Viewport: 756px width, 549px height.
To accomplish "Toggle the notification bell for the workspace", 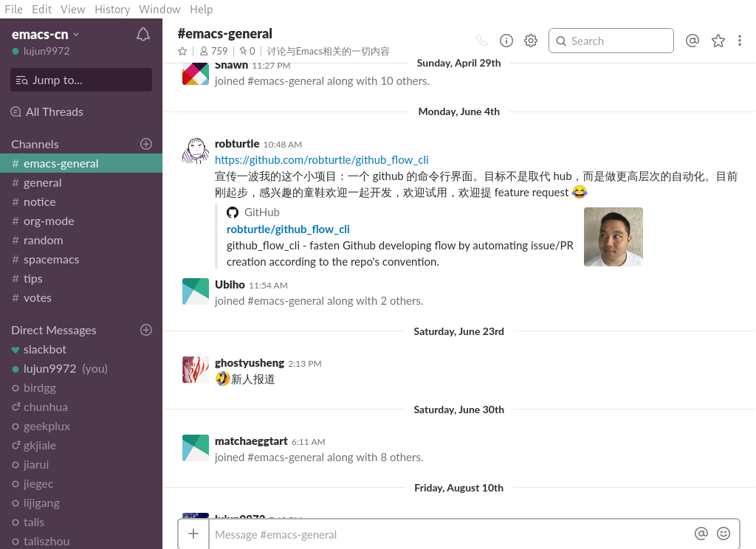I will click(x=143, y=33).
